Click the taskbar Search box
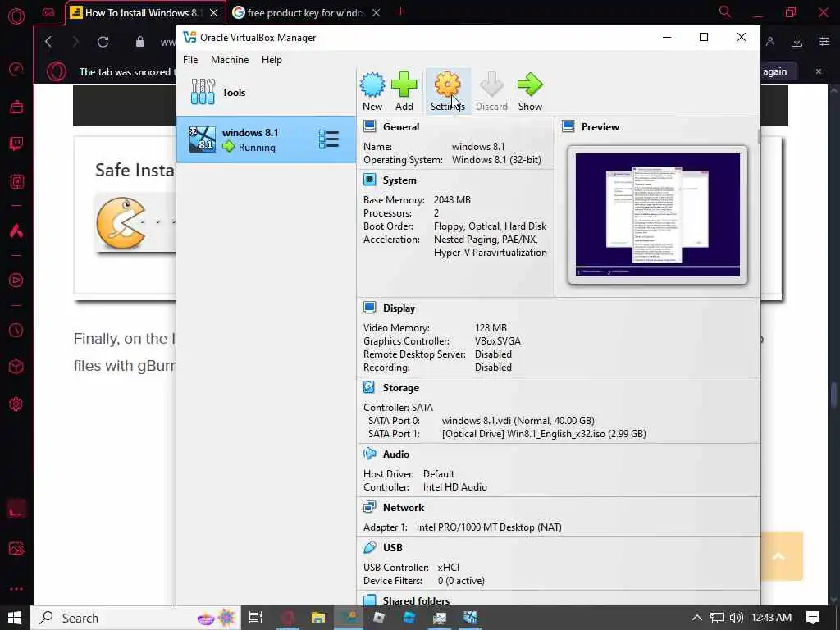The image size is (840, 630). point(135,618)
